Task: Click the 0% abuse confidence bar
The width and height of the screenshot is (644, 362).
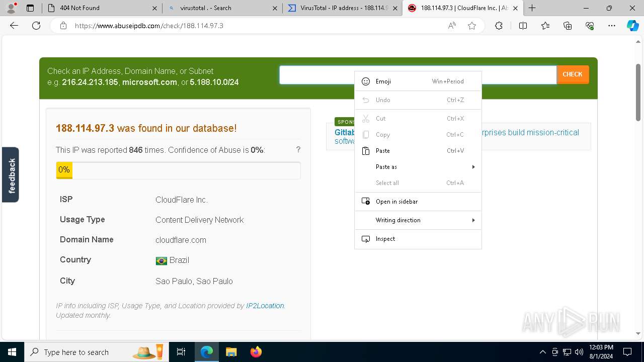Action: [178, 170]
